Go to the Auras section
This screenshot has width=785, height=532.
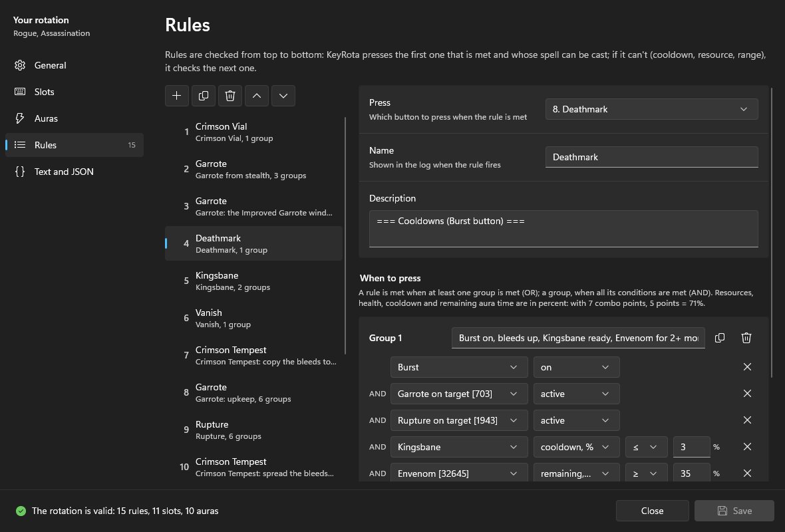[74, 118]
